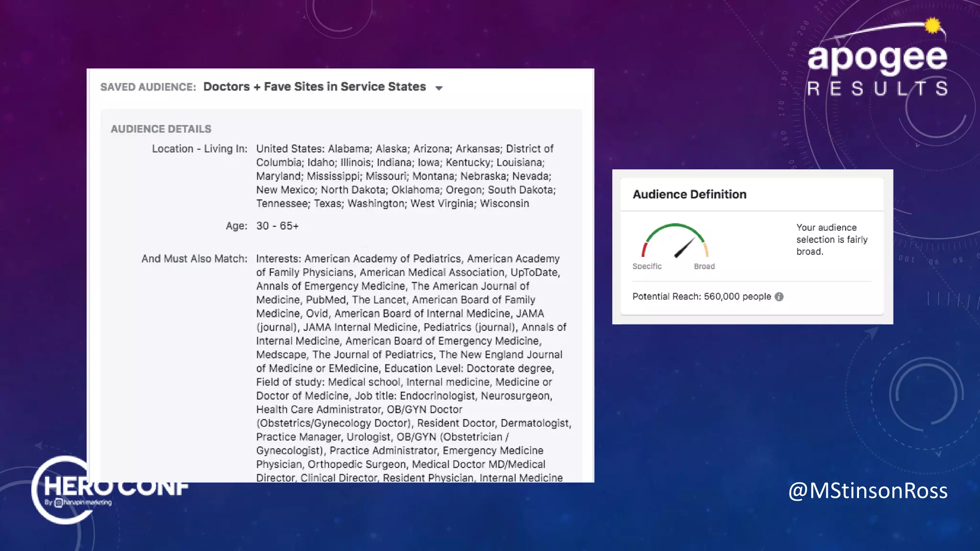Click Potential Reach 560,000 people text
Screen dimensions: 980x551
702,297
